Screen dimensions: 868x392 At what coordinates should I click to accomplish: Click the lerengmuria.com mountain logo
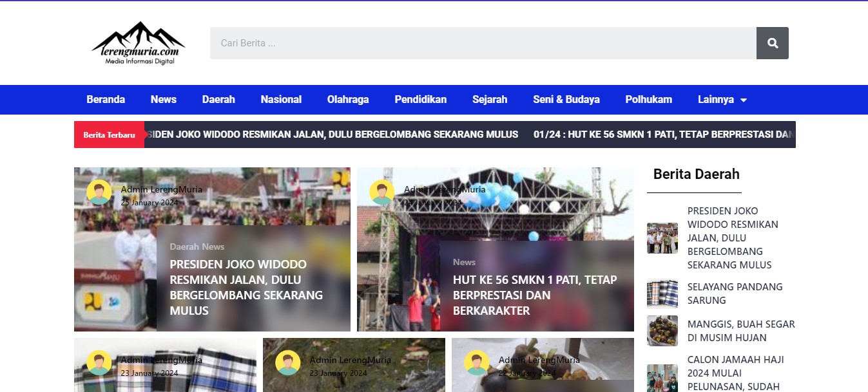point(139,42)
